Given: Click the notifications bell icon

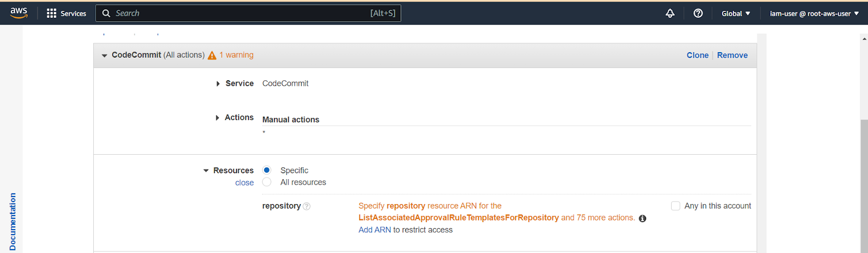Looking at the screenshot, I should point(670,13).
